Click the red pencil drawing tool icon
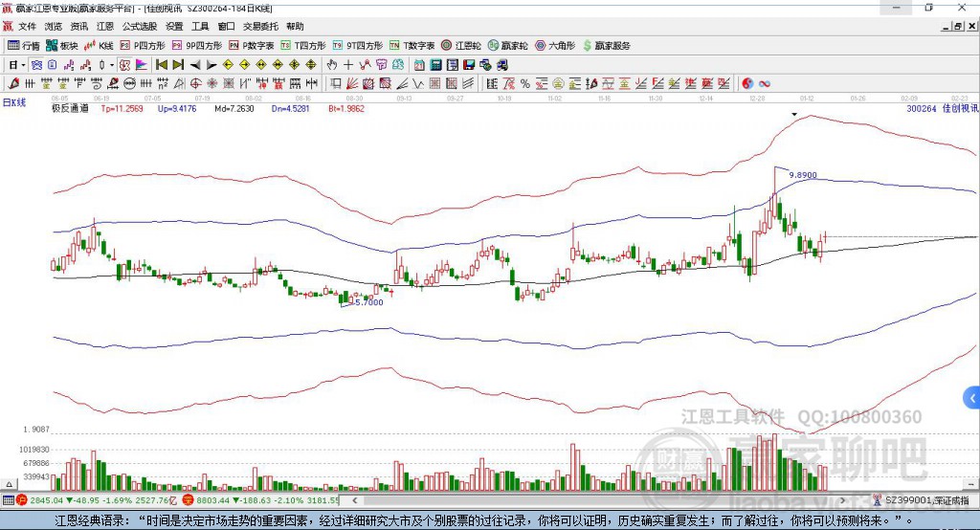This screenshot has width=980, height=530. click(13, 84)
